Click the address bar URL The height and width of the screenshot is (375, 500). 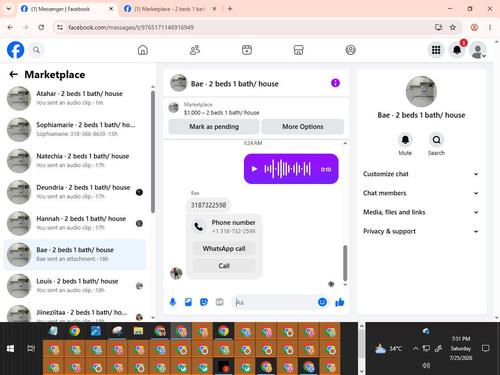[131, 27]
